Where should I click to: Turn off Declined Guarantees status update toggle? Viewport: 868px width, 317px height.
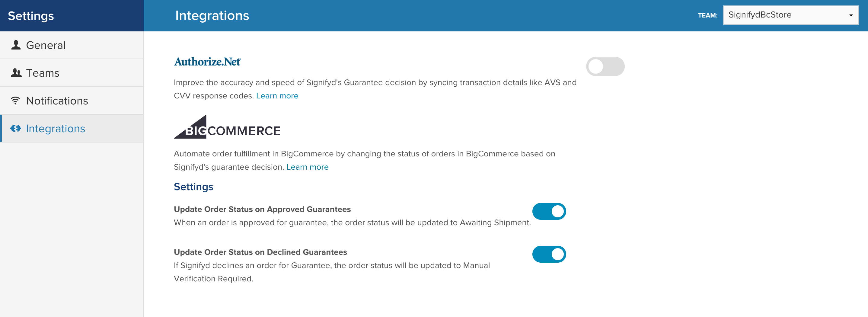[549, 254]
